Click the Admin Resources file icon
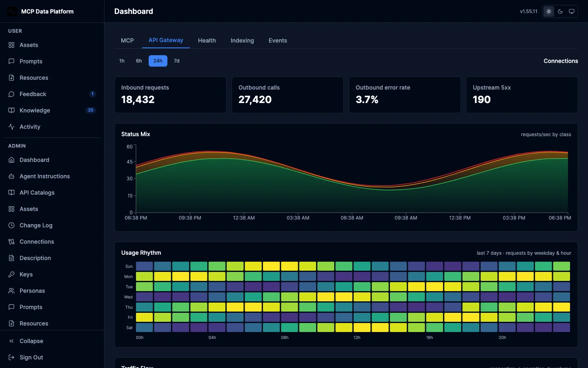588x368 pixels. [x=11, y=323]
